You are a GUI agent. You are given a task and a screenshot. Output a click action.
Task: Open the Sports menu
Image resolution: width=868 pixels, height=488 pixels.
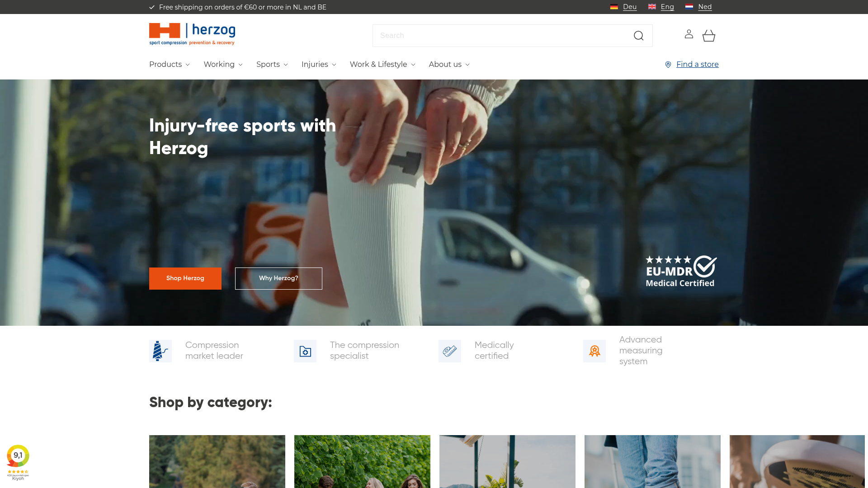[268, 65]
